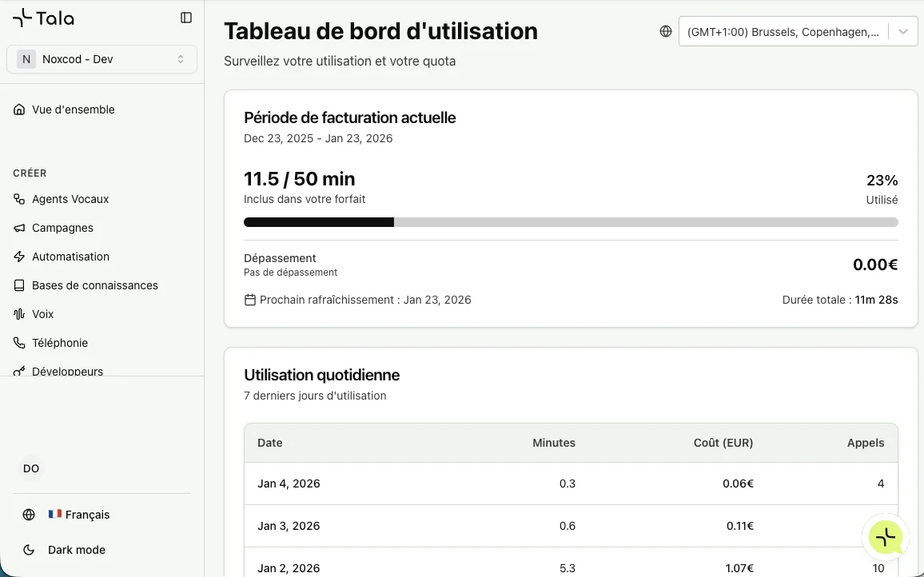Select the Jan 3, 2026 row date
The height and width of the screenshot is (577, 924).
(x=289, y=527)
